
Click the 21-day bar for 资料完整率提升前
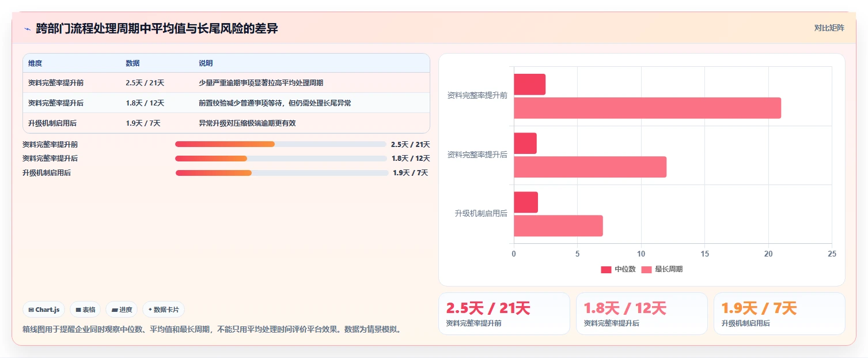point(647,108)
